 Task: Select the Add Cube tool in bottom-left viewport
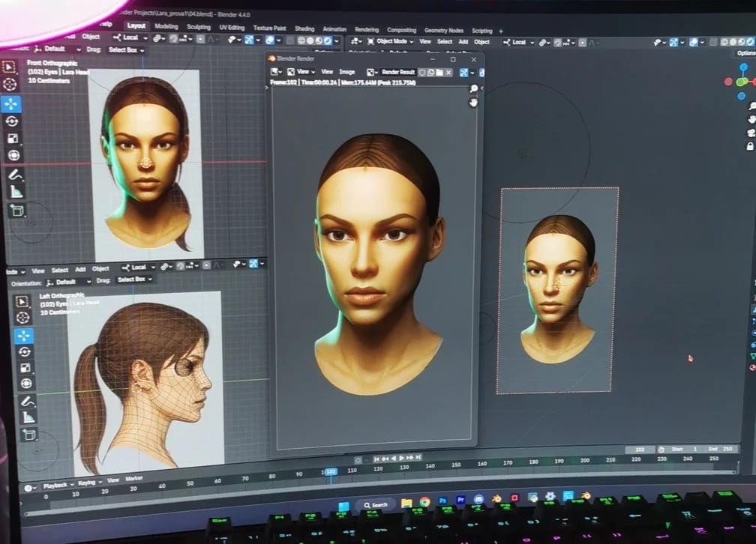click(28, 435)
